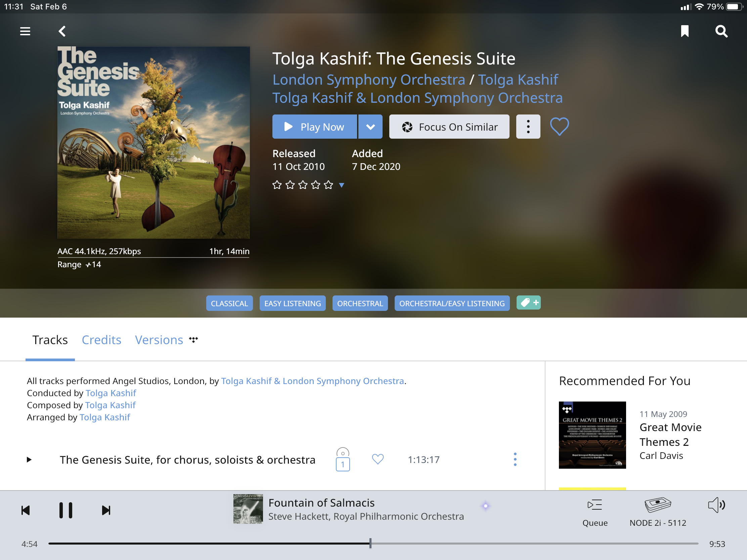This screenshot has height=560, width=747.
Task: Click the track duration 1:13:17
Action: point(424,460)
